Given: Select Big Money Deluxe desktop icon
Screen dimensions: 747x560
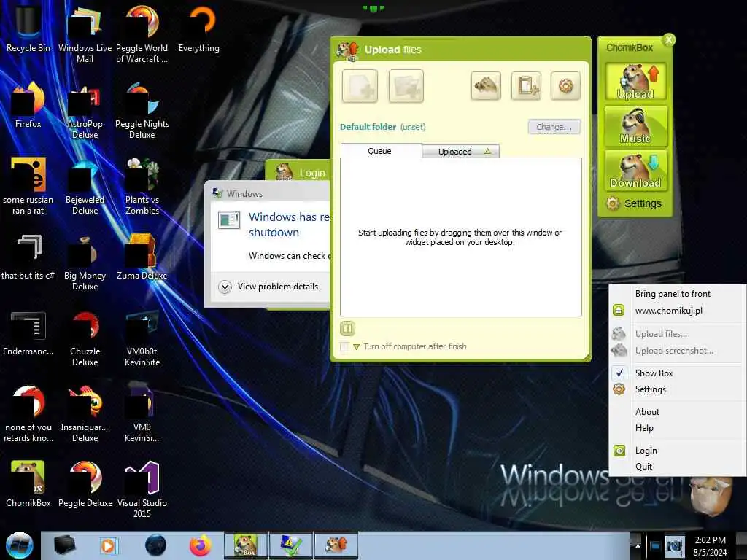Looking at the screenshot, I should (85, 262).
